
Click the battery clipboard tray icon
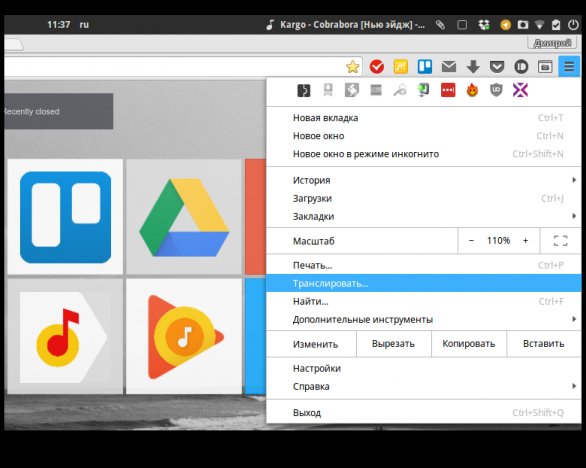pyautogui.click(x=556, y=25)
